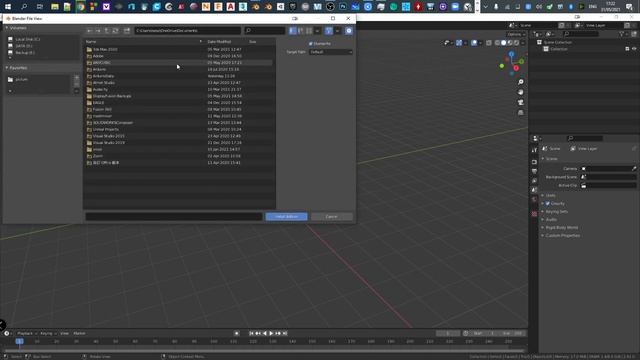Image resolution: width=640 pixels, height=360 pixels.
Task: Open filter settings dropdown beside funnel
Action: click(338, 31)
